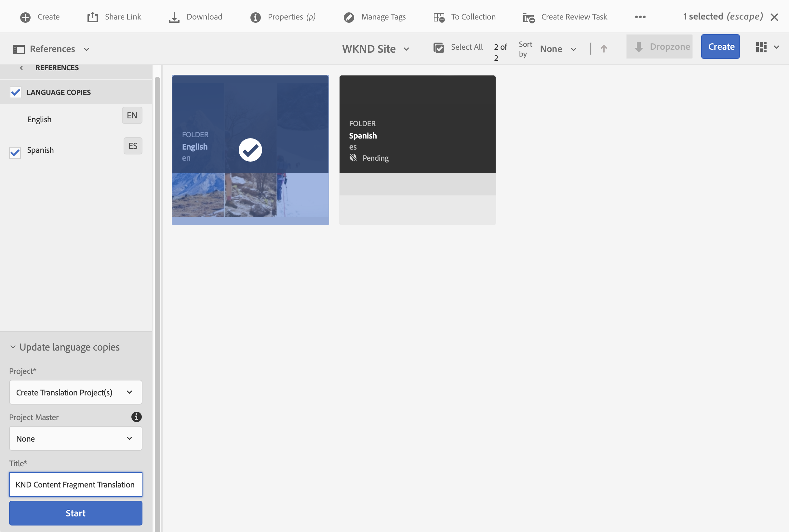The width and height of the screenshot is (789, 532).
Task: Open the Project Master None dropdown
Action: pos(75,438)
